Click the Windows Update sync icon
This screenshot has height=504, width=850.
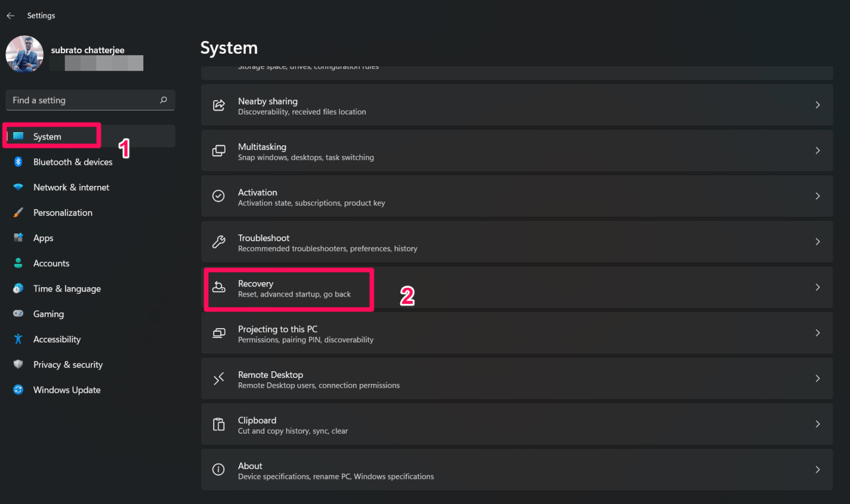pos(18,389)
